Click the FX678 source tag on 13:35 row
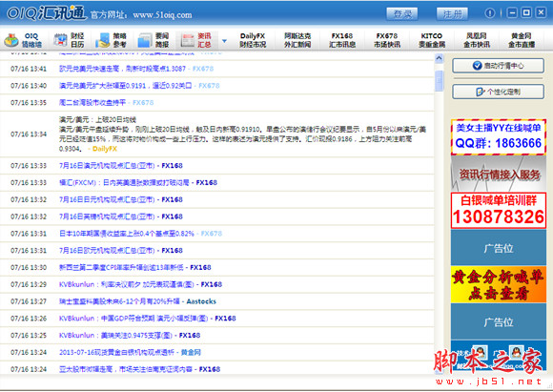The image size is (553, 392). point(143,102)
